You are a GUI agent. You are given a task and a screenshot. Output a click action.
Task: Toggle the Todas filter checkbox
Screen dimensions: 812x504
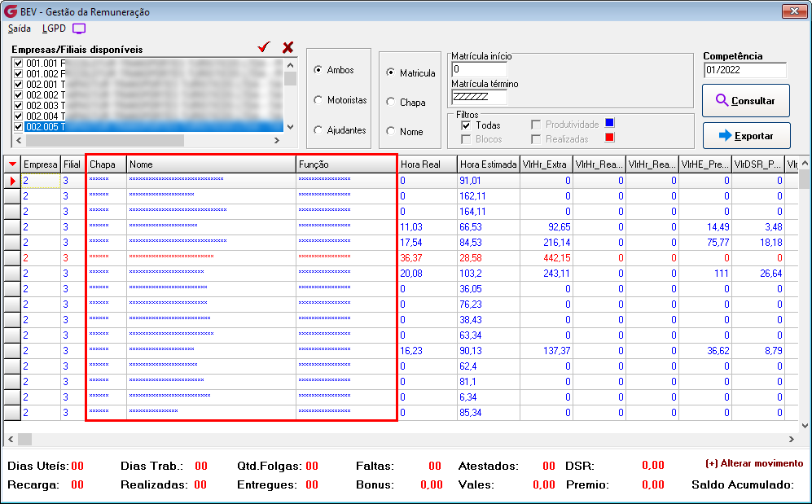(466, 125)
